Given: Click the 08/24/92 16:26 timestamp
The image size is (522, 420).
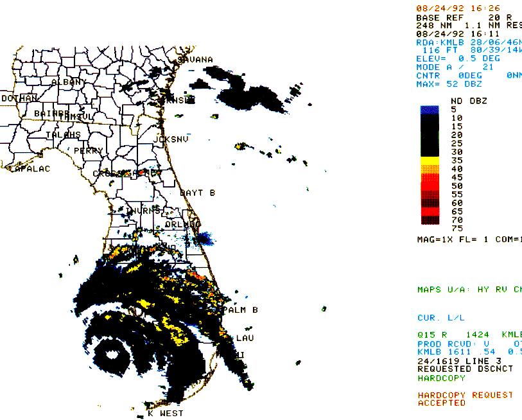Looking at the screenshot, I should coord(458,8).
